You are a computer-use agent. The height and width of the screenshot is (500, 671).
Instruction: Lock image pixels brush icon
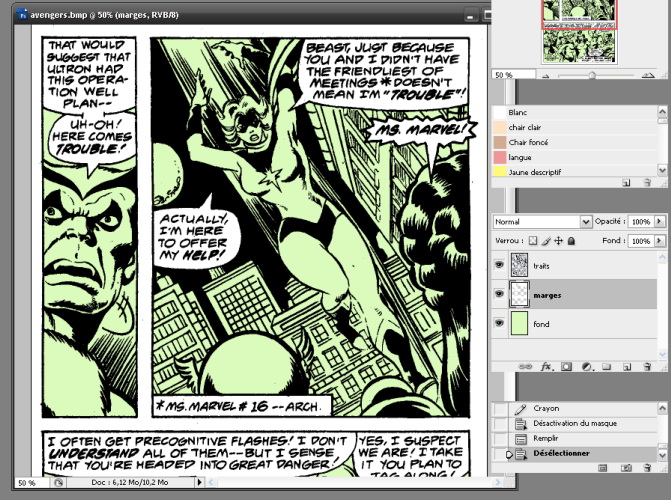(546, 241)
